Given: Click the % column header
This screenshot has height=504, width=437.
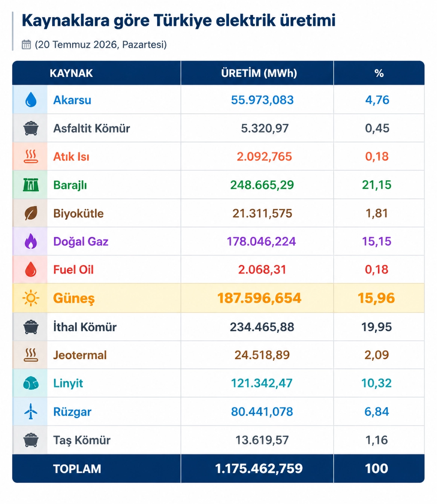Looking at the screenshot, I should click(379, 73).
